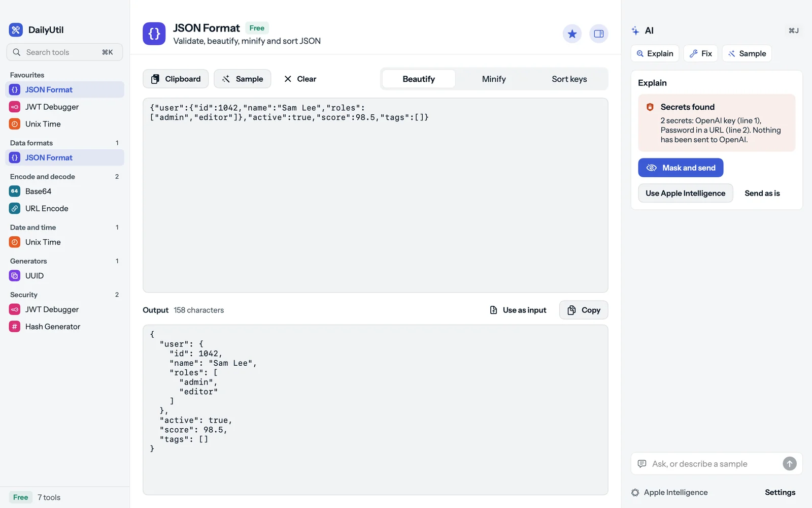Open AI Settings
The image size is (812, 508).
pyautogui.click(x=780, y=492)
